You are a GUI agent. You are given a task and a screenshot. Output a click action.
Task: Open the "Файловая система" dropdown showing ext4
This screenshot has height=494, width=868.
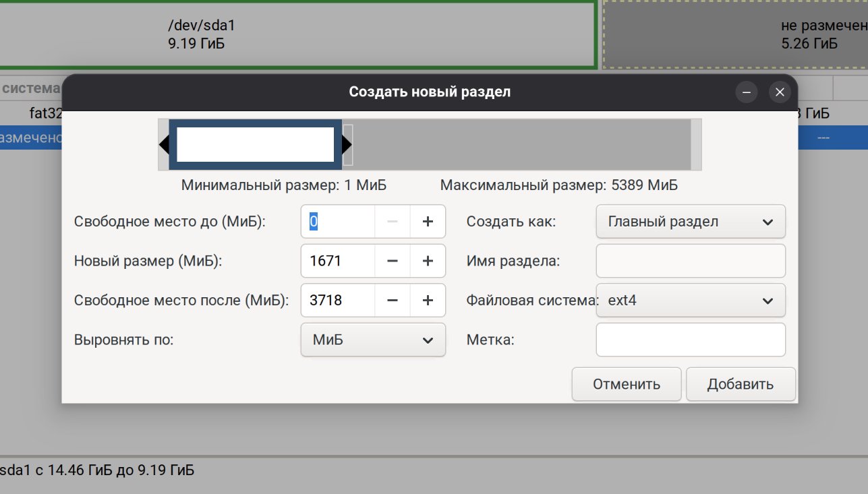click(690, 300)
